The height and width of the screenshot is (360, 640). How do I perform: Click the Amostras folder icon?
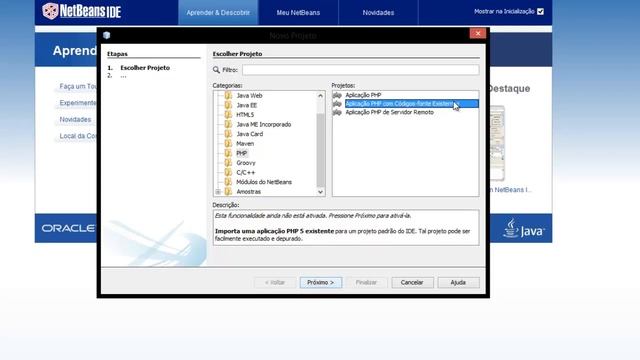[x=228, y=191]
